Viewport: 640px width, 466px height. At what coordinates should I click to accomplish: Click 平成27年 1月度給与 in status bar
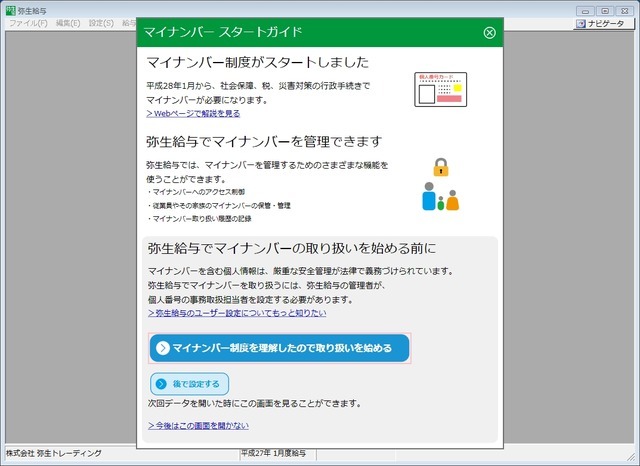[273, 453]
